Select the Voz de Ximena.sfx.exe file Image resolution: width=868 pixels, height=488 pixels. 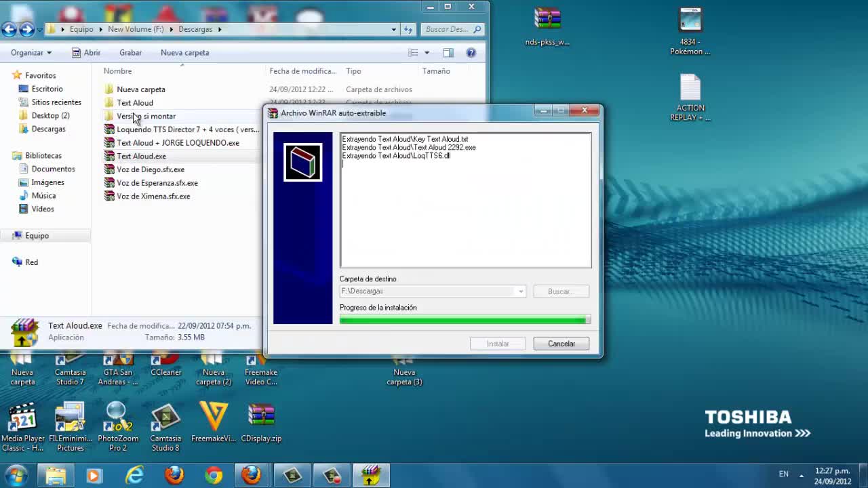(x=153, y=197)
